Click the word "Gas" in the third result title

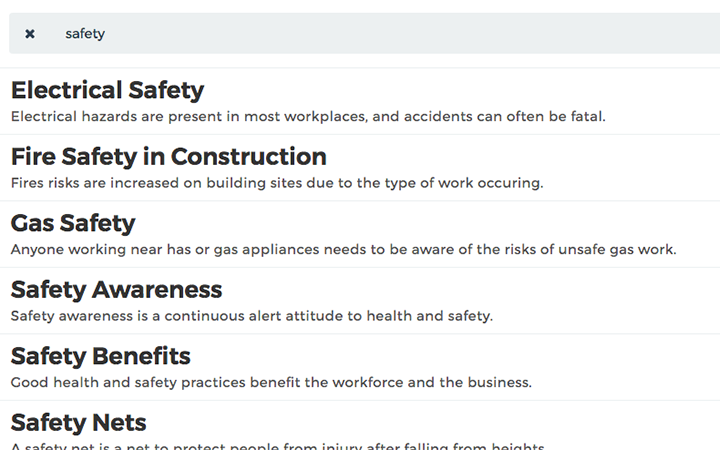click(34, 223)
